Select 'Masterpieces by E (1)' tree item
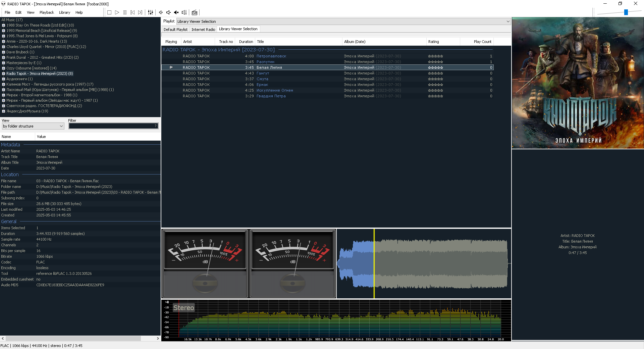 click(x=24, y=63)
